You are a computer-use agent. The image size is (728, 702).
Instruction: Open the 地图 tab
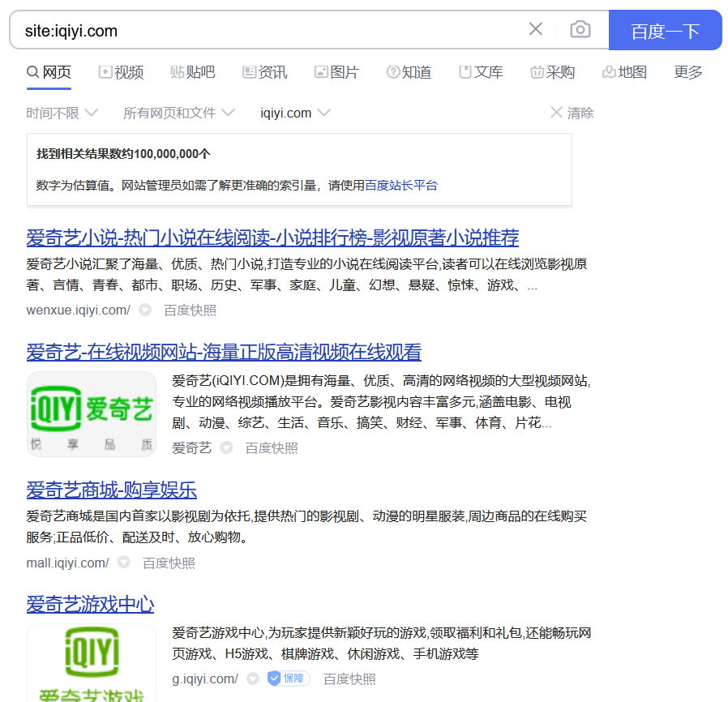(624, 72)
